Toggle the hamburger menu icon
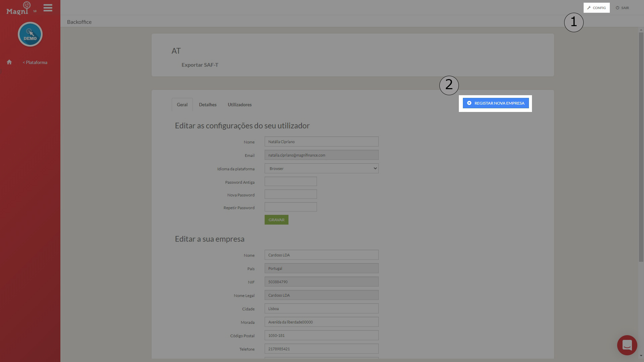 (x=48, y=8)
